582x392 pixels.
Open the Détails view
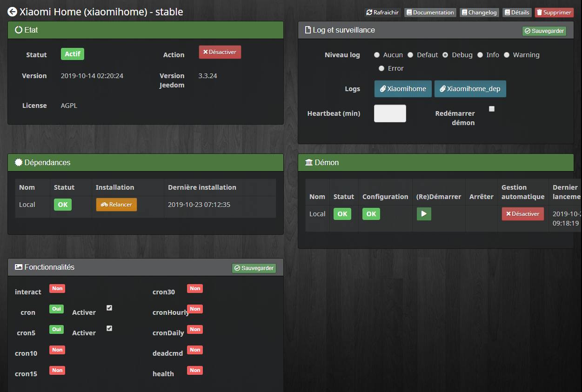(517, 13)
